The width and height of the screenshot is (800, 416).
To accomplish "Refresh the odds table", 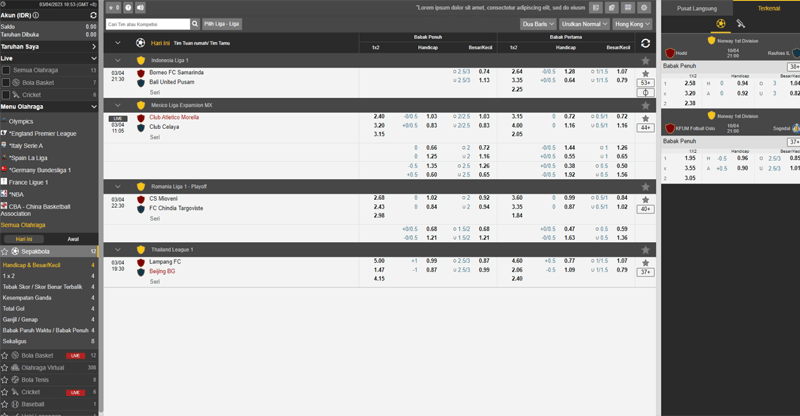I will pos(645,44).
